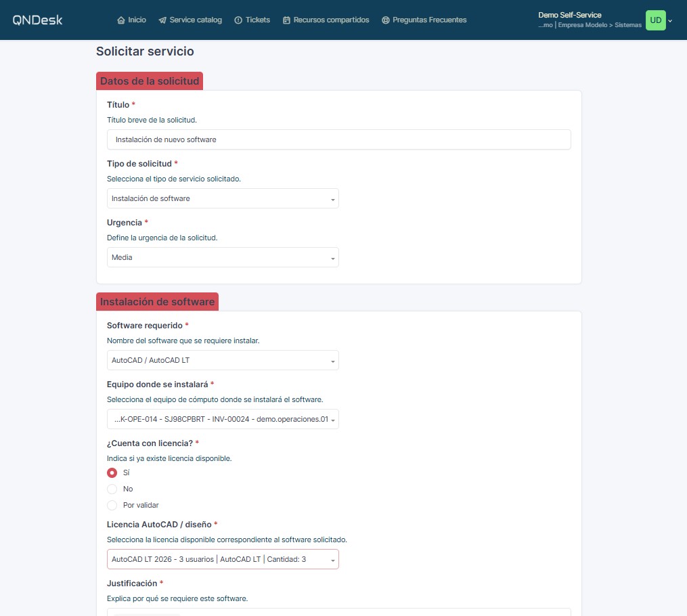Open the user menu chevron next to UD
The width and height of the screenshot is (687, 616).
click(670, 20)
